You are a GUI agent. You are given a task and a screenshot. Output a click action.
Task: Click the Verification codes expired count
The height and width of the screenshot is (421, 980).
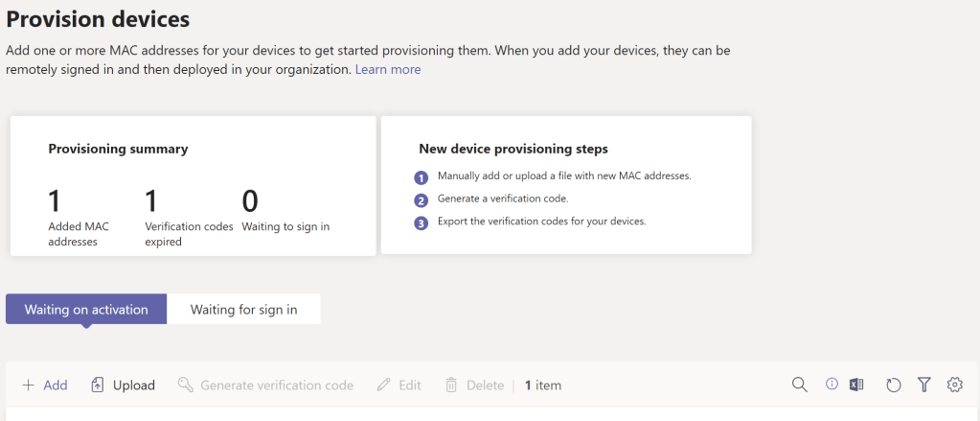150,200
